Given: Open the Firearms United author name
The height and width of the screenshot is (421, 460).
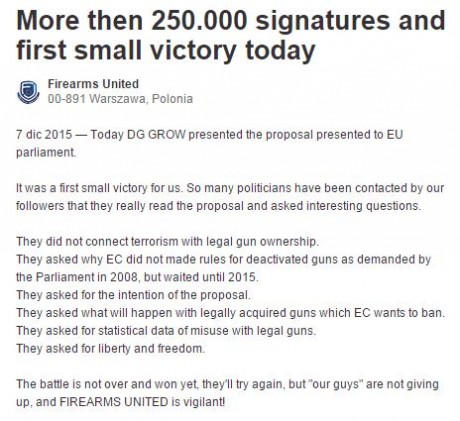Looking at the screenshot, I should coord(93,84).
